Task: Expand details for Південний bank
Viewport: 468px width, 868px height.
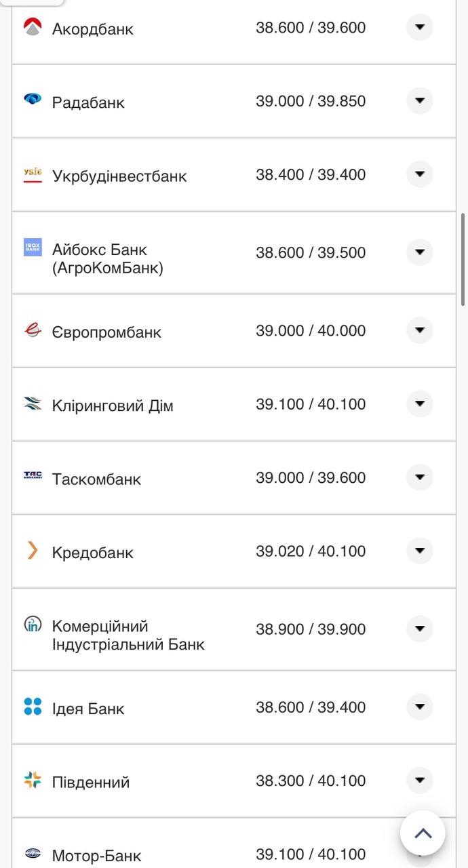Action: 419,780
